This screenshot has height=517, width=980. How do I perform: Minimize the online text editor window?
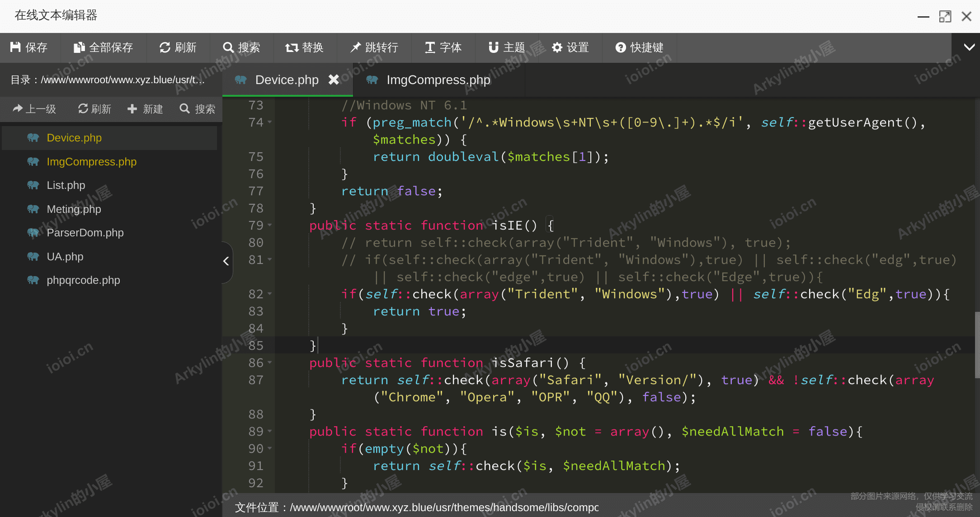click(x=923, y=17)
